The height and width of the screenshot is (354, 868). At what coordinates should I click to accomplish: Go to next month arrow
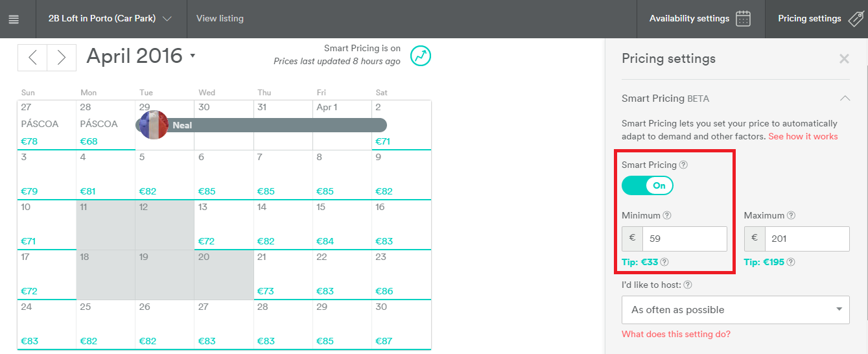tap(62, 58)
